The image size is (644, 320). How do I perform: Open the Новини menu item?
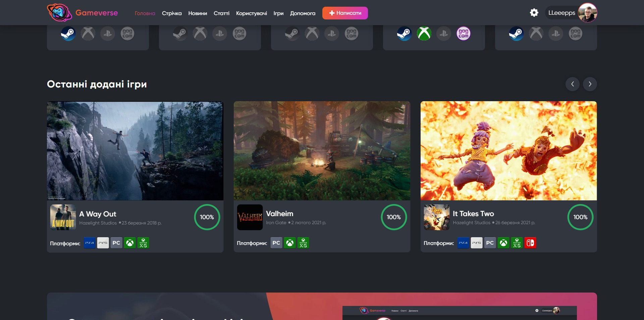coord(198,13)
